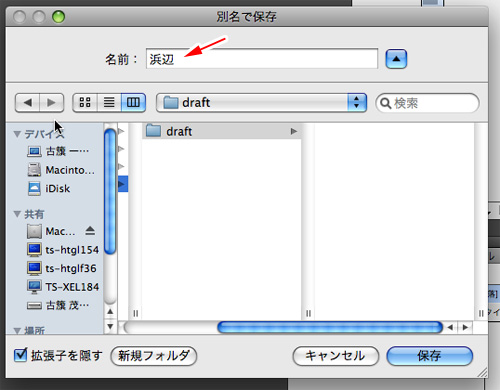The image size is (500, 390).
Task: Expand draft folder via its right arrow
Action: [x=293, y=131]
